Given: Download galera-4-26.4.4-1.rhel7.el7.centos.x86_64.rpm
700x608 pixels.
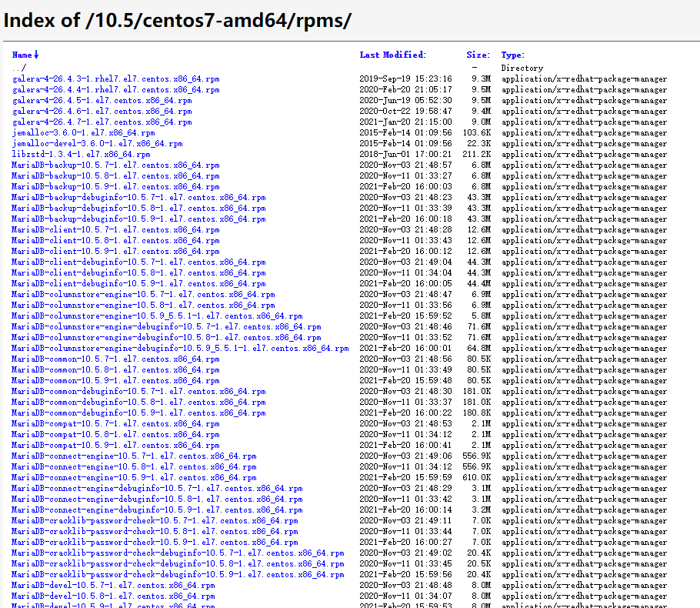Looking at the screenshot, I should [116, 90].
